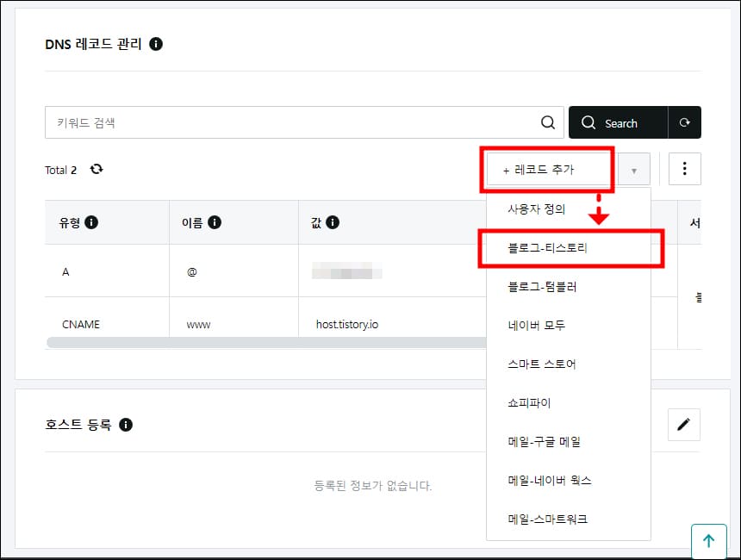
Task: Click the refresh icon right of the Search button
Action: click(685, 122)
